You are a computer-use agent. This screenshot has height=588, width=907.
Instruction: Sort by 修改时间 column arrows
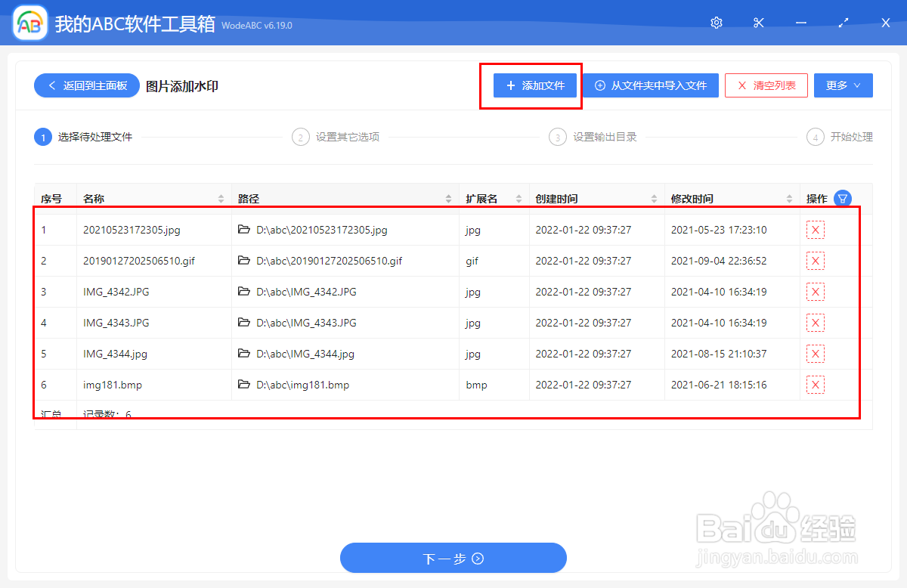tap(789, 199)
